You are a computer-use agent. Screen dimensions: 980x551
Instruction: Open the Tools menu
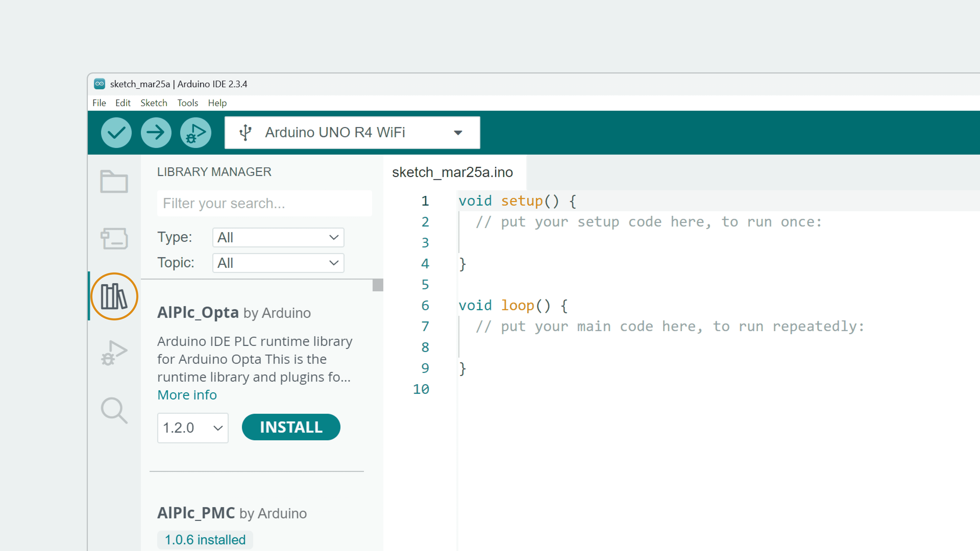[x=188, y=103]
